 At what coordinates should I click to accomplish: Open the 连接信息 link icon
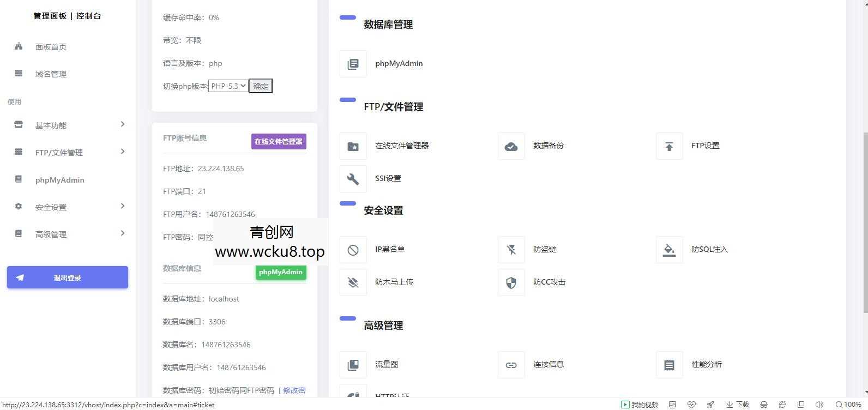pos(511,365)
